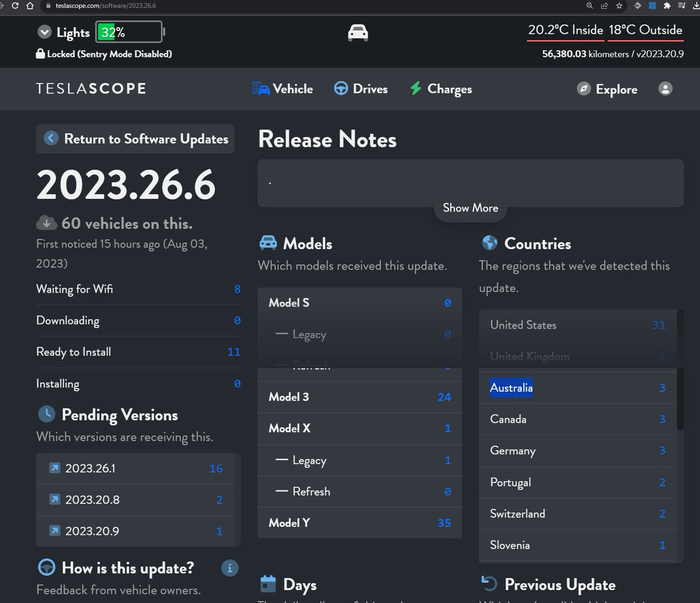Select the Model 3 row
Viewport: 700px width, 603px height.
click(x=360, y=397)
